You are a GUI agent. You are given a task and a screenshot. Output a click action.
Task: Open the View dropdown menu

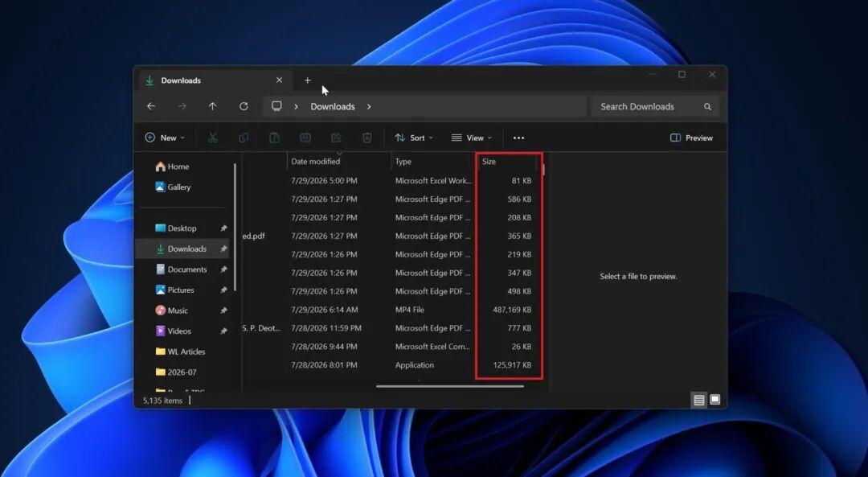pyautogui.click(x=472, y=138)
